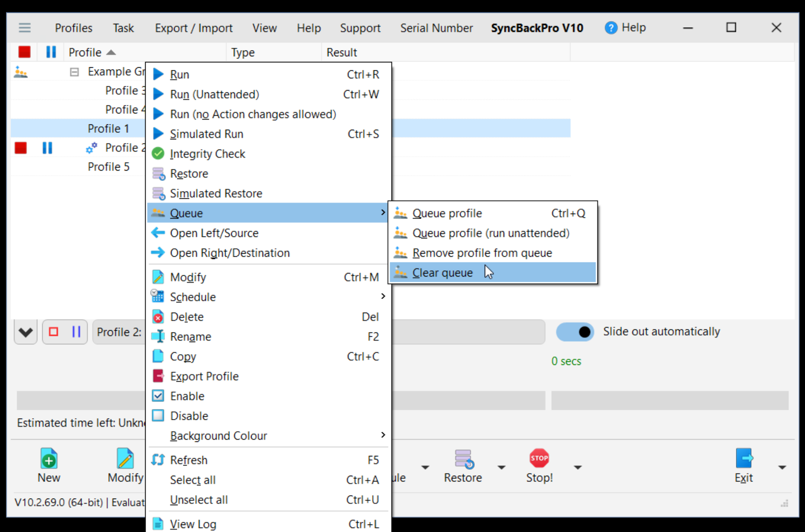Click the Open Right/Destination arrow icon
805x532 pixels.
point(158,252)
